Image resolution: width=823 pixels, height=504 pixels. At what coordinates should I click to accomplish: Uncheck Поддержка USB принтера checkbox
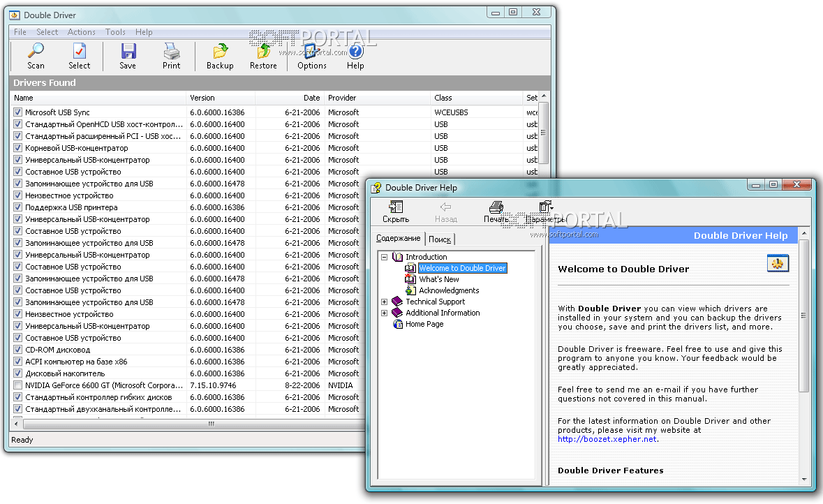18,207
